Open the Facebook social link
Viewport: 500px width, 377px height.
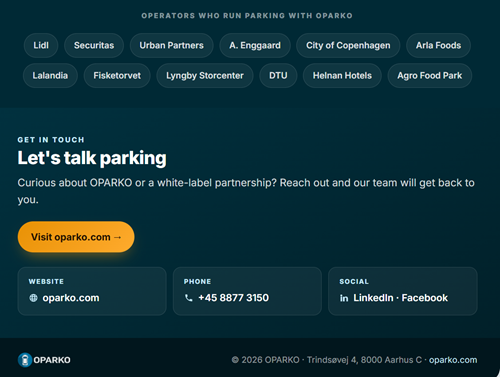[x=424, y=298]
